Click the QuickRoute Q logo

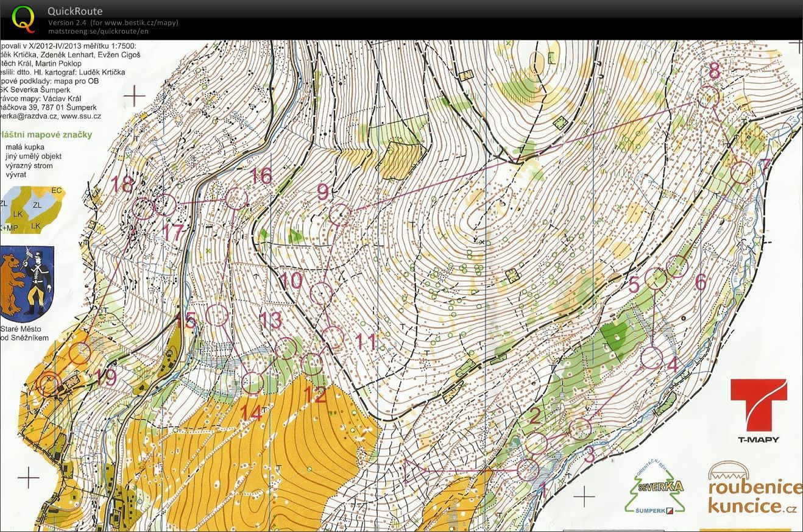[24, 19]
